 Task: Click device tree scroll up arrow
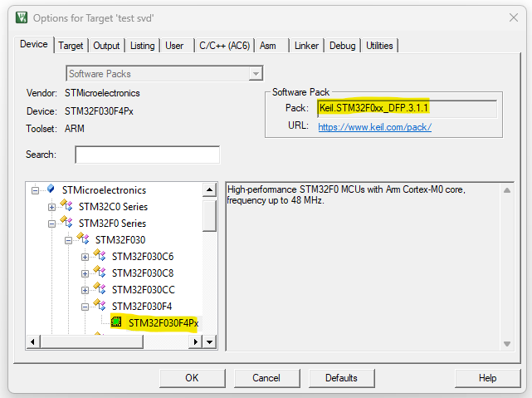point(210,189)
